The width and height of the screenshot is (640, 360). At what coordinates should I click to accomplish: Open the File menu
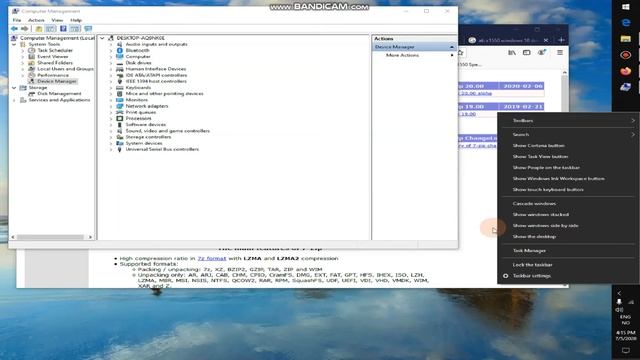[17, 20]
